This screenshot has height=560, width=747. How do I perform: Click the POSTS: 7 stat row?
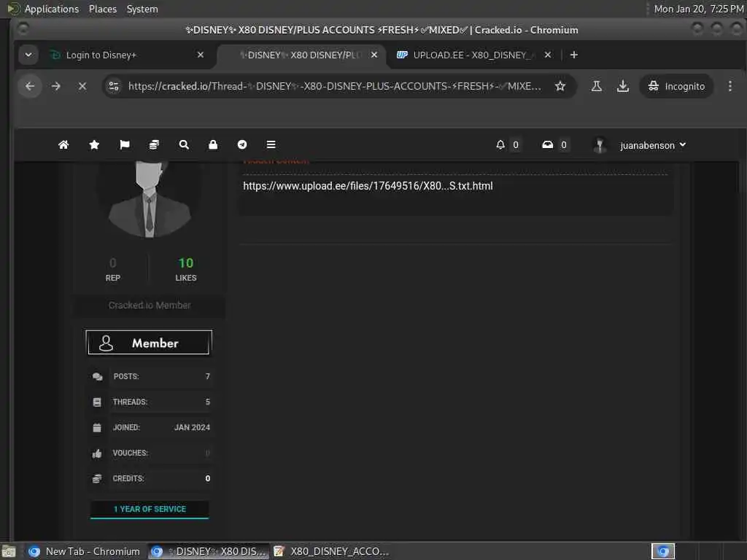point(150,376)
